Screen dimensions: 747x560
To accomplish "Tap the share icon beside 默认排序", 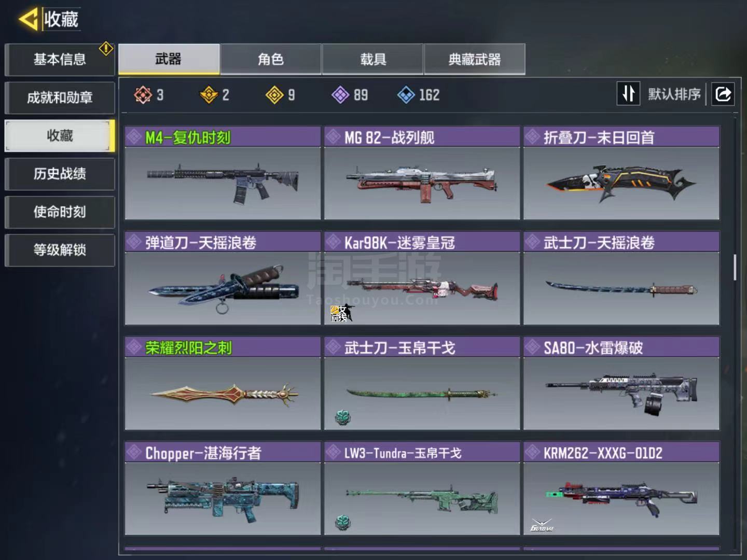I will (723, 94).
